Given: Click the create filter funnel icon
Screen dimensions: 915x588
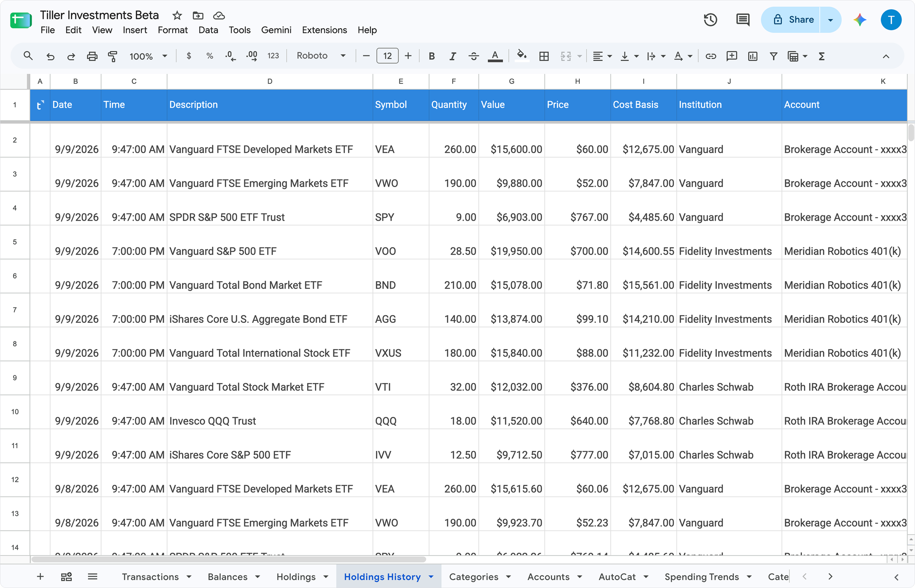Looking at the screenshot, I should 774,56.
